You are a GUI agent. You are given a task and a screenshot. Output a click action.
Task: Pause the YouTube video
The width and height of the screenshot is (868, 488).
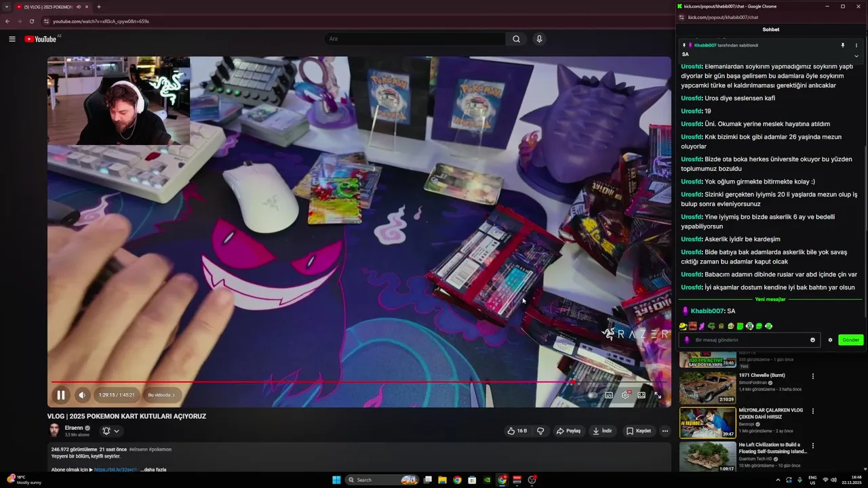(x=61, y=395)
